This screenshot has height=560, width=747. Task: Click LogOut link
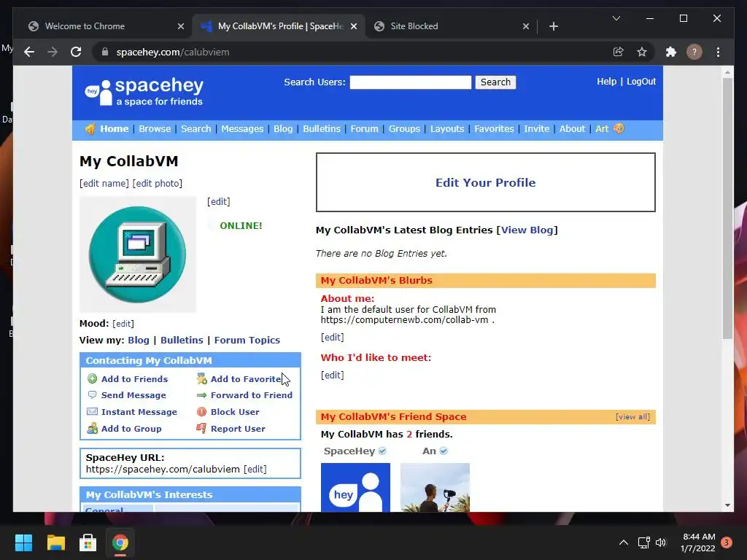(x=640, y=82)
